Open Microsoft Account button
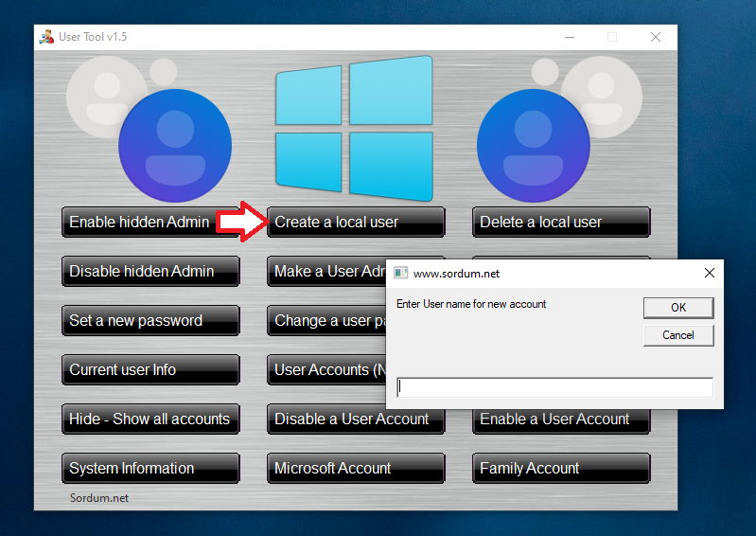 [356, 468]
